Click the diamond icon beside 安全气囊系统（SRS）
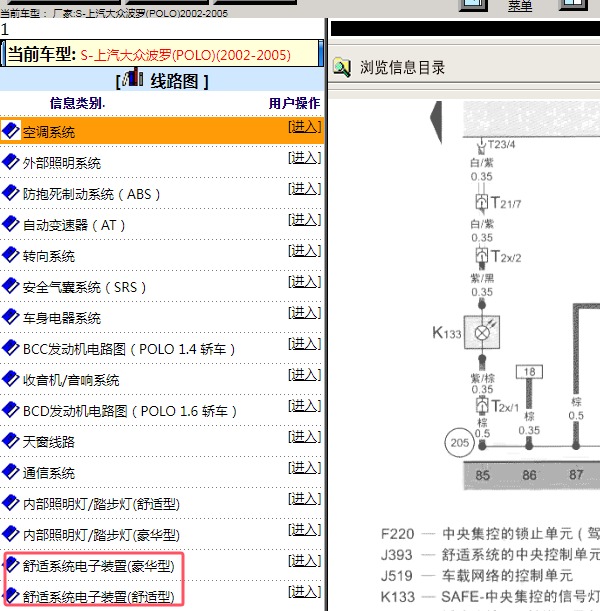The image size is (600, 611). click(11, 286)
